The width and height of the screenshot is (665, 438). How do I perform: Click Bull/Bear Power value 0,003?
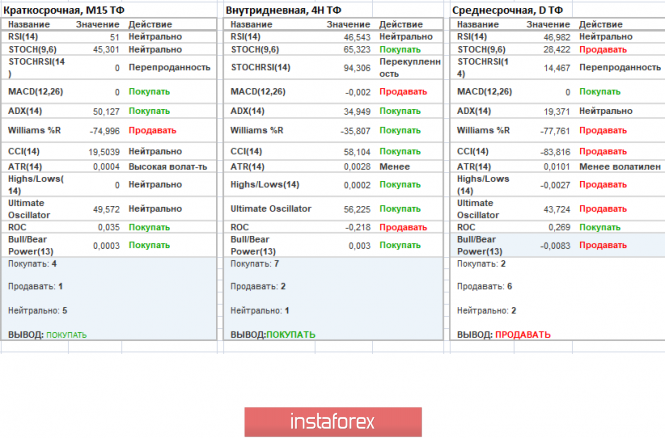point(360,246)
